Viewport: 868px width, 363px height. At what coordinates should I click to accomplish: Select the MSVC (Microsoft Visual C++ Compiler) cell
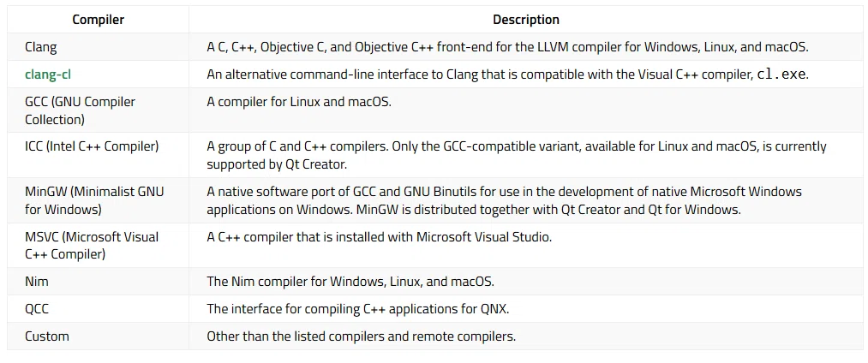click(x=98, y=245)
